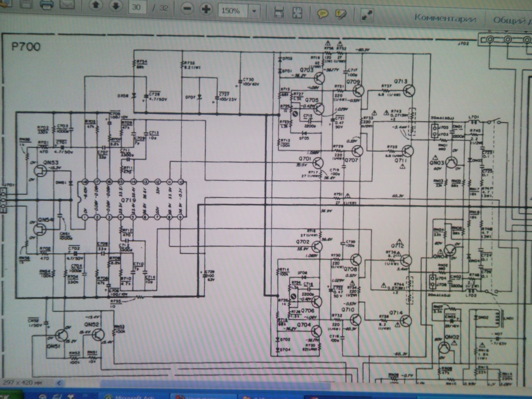This screenshot has height=399, width=532.
Task: Go to previous page with up arrow
Action: tap(96, 5)
